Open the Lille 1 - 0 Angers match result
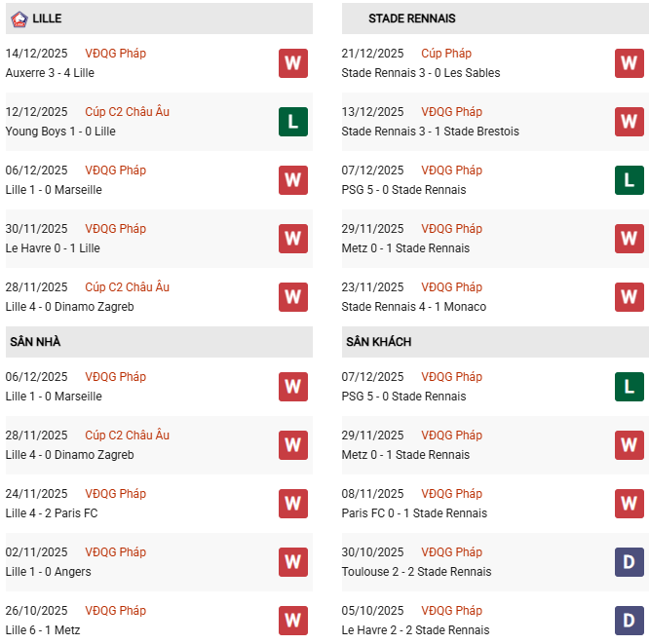This screenshot has height=644, width=649. point(48,572)
